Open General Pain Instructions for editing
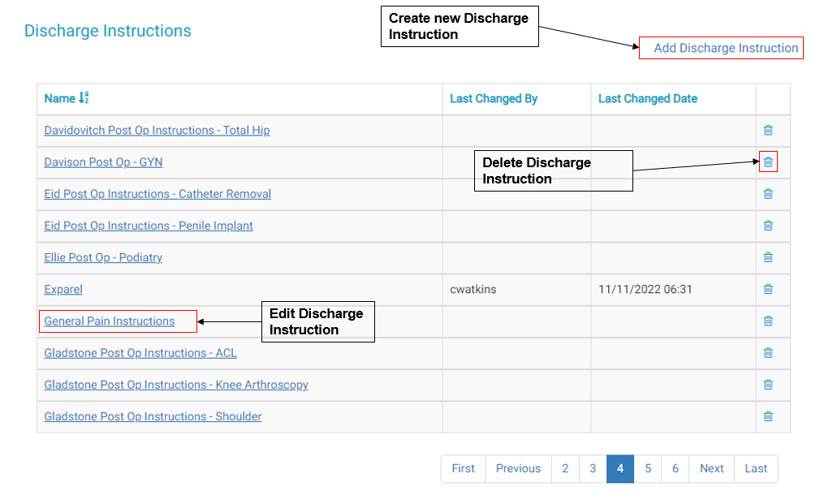 [x=110, y=321]
